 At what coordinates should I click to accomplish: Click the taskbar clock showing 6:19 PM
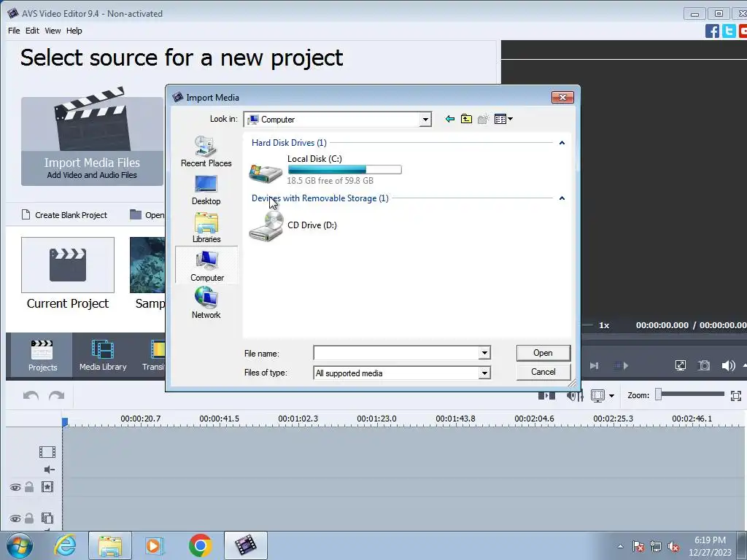point(710,540)
